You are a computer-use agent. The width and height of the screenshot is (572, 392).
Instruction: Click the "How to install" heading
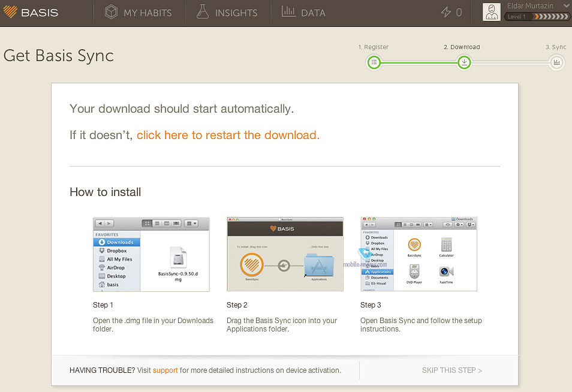pyautogui.click(x=105, y=192)
